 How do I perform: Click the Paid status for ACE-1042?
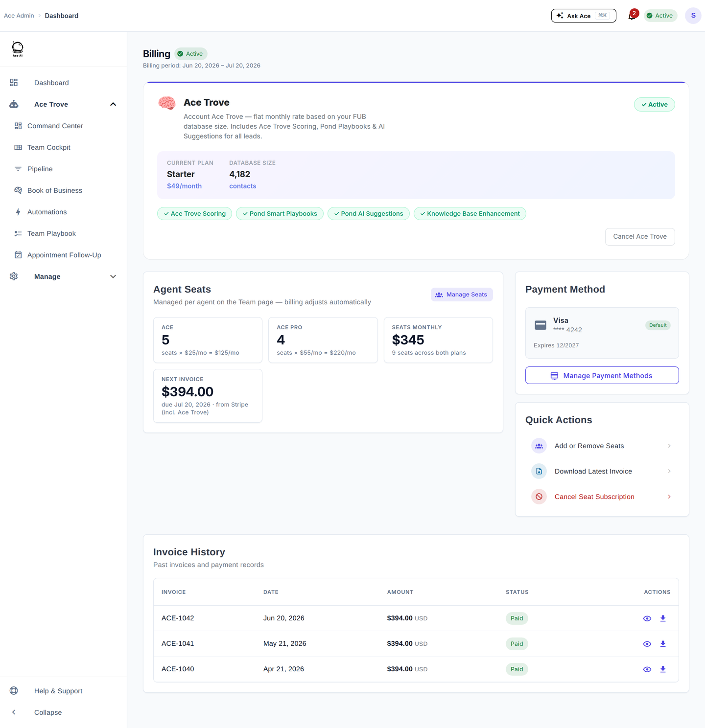pos(517,618)
